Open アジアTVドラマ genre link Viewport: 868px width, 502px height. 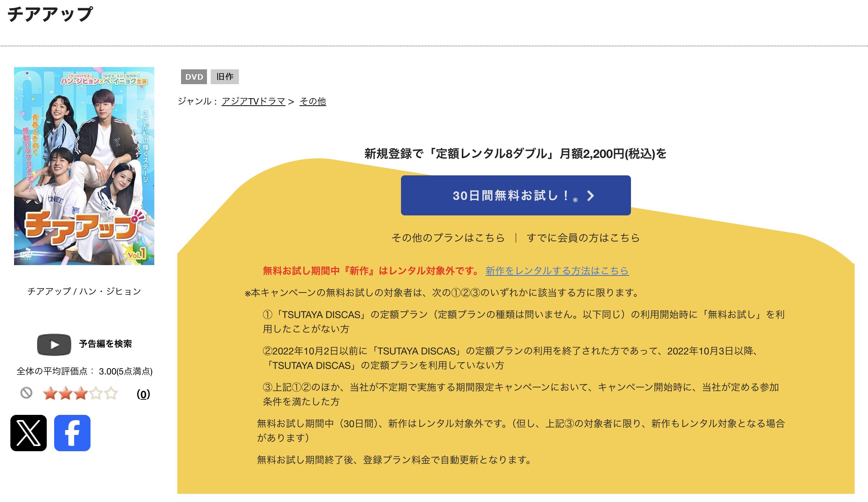coord(253,101)
